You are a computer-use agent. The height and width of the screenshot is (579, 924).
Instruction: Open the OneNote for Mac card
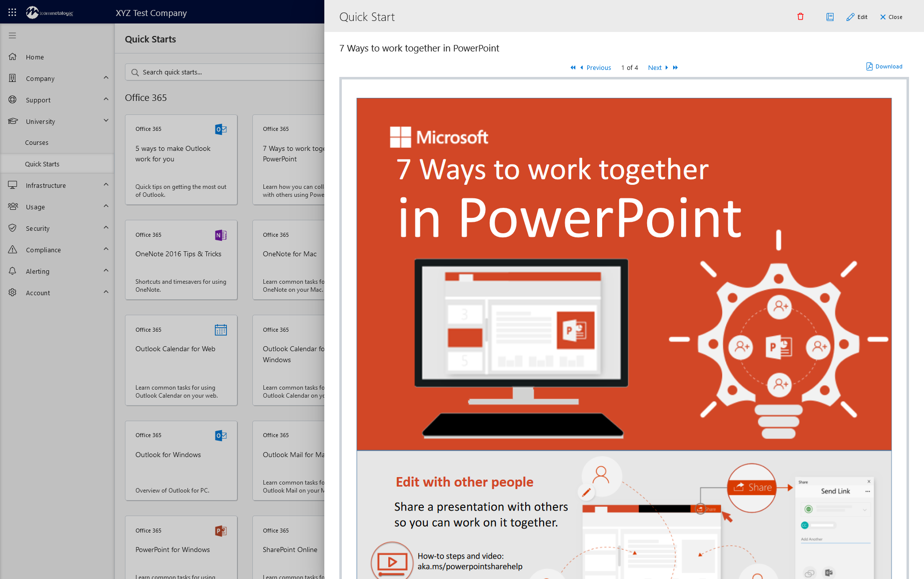click(289, 260)
